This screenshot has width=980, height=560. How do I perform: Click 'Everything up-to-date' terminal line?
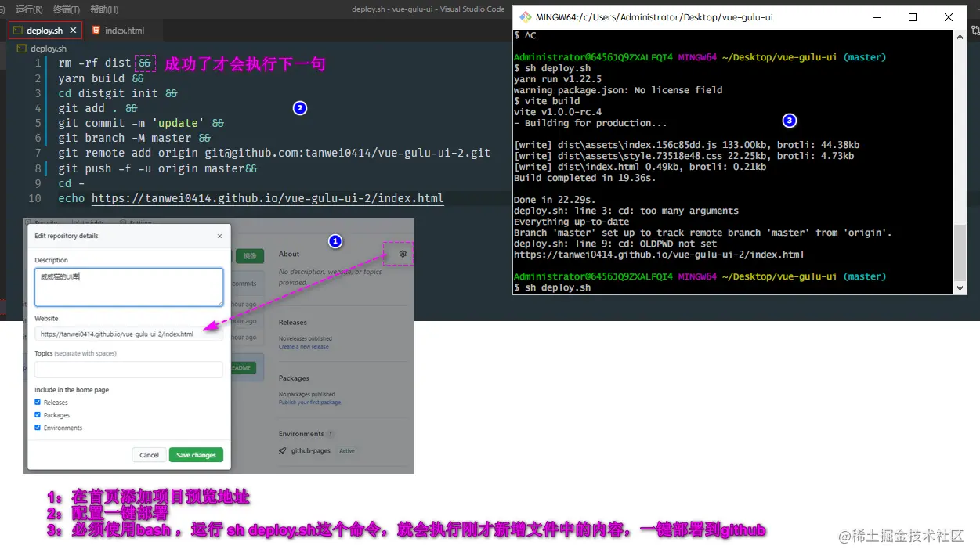pyautogui.click(x=571, y=222)
